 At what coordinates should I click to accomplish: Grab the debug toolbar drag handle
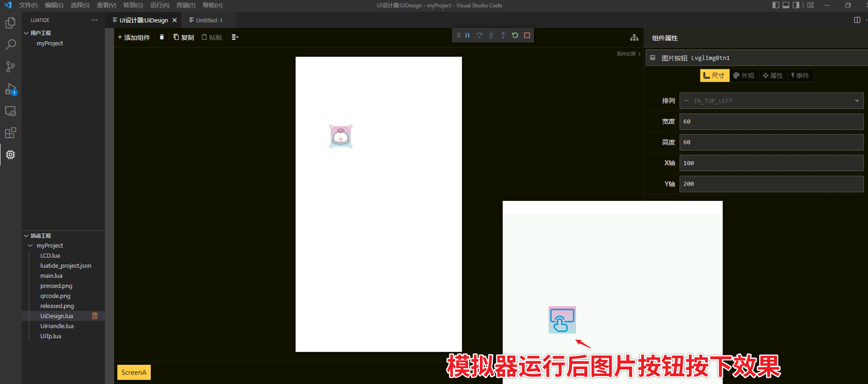(458, 36)
